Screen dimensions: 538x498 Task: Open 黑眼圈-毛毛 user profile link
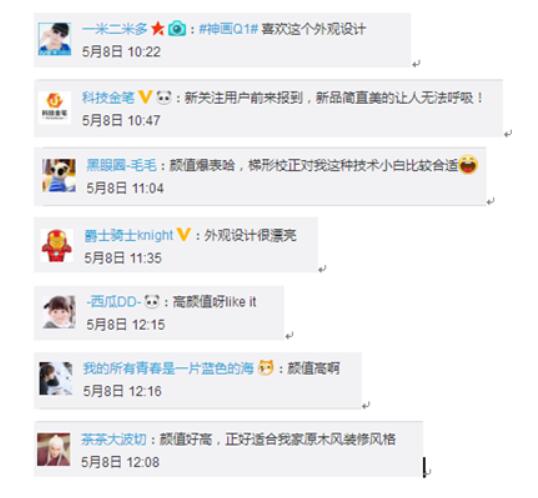coord(121,165)
